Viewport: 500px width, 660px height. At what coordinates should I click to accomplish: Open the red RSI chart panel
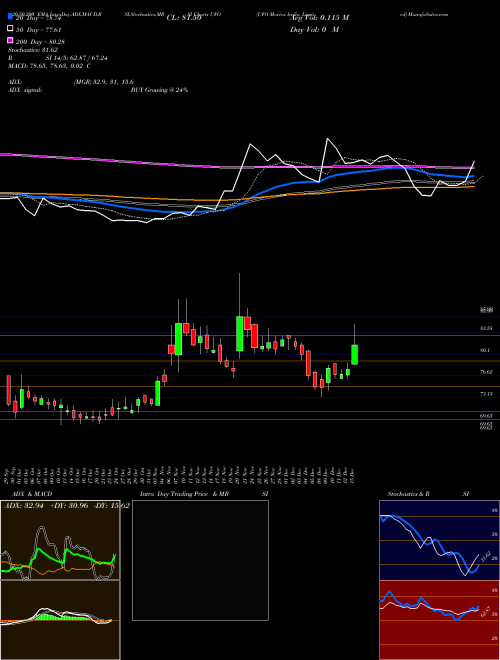(x=439, y=620)
